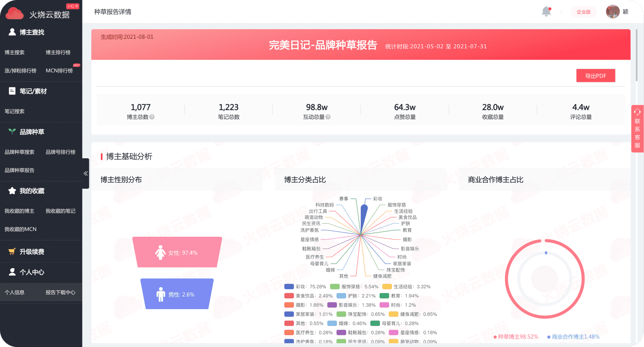Go to MCN排行榜 menu item
644x347 pixels.
pos(59,71)
